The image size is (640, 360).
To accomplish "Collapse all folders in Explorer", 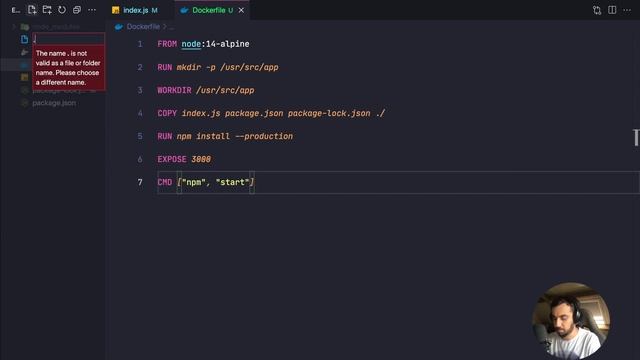I will pyautogui.click(x=77, y=10).
